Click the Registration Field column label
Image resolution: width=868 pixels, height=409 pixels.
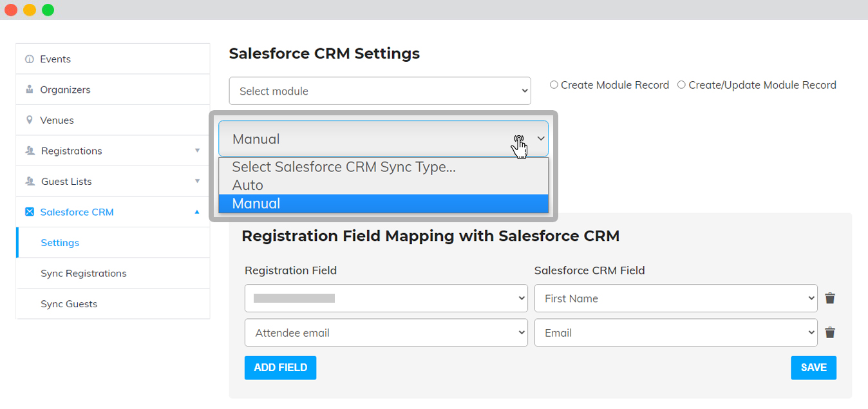[290, 271]
